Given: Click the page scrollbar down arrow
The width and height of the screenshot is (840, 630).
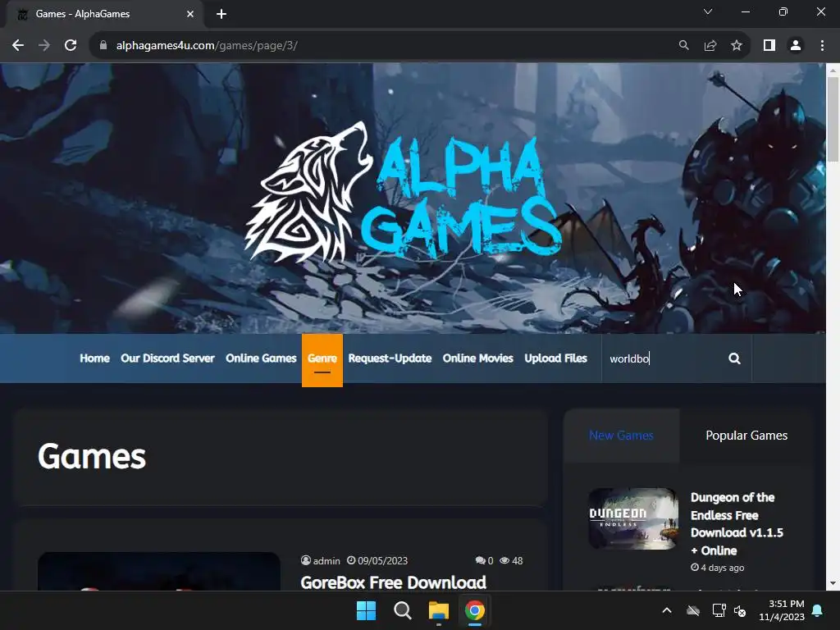Looking at the screenshot, I should (833, 584).
